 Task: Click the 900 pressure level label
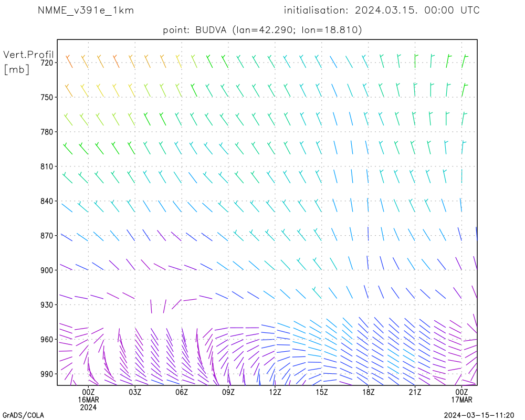click(x=47, y=270)
